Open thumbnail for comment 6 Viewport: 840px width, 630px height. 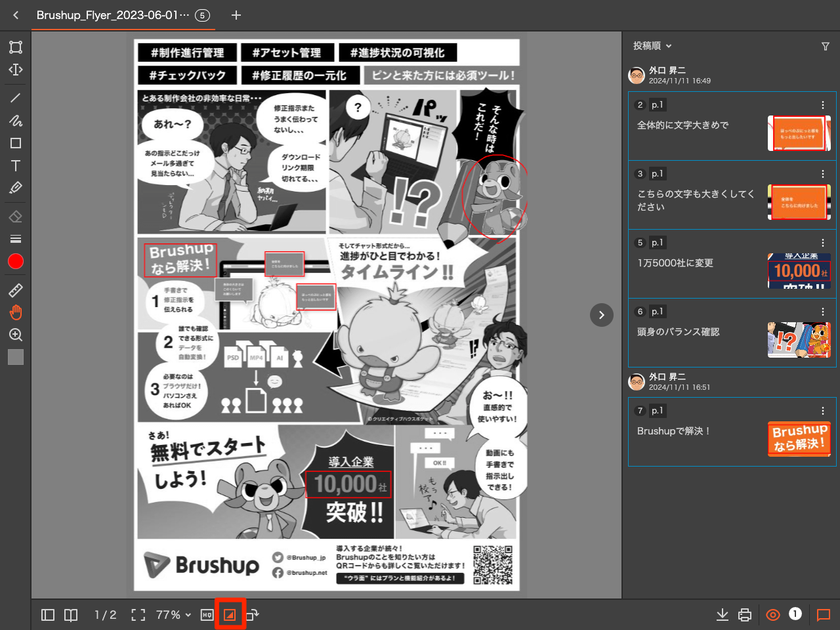click(799, 340)
